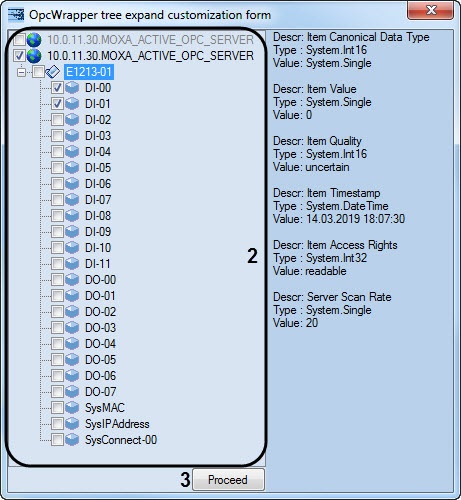
Task: Click the cube icon next to SysConnect-00
Action: (72, 440)
